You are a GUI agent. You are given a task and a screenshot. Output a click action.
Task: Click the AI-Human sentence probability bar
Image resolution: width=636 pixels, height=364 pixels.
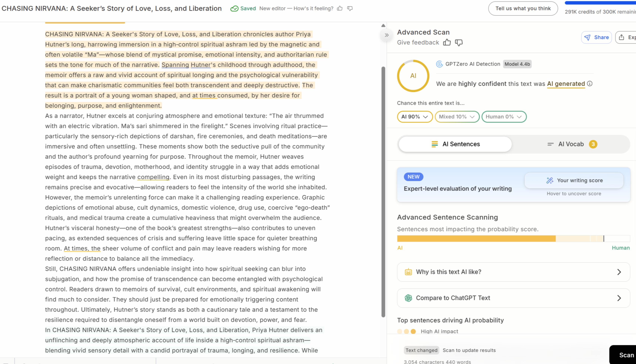pos(513,239)
